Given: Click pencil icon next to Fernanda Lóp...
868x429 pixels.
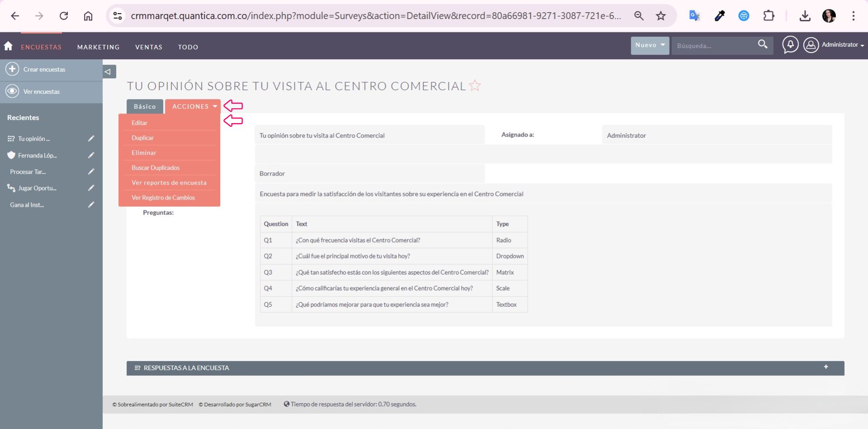Looking at the screenshot, I should pyautogui.click(x=91, y=155).
